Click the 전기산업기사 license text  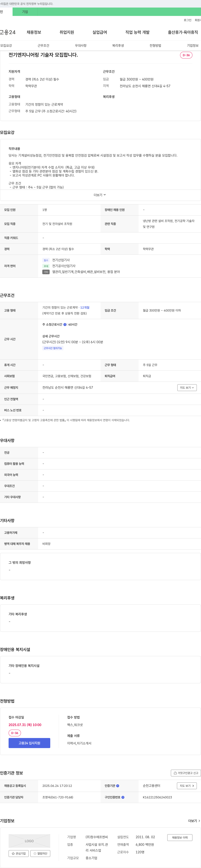click(61, 260)
